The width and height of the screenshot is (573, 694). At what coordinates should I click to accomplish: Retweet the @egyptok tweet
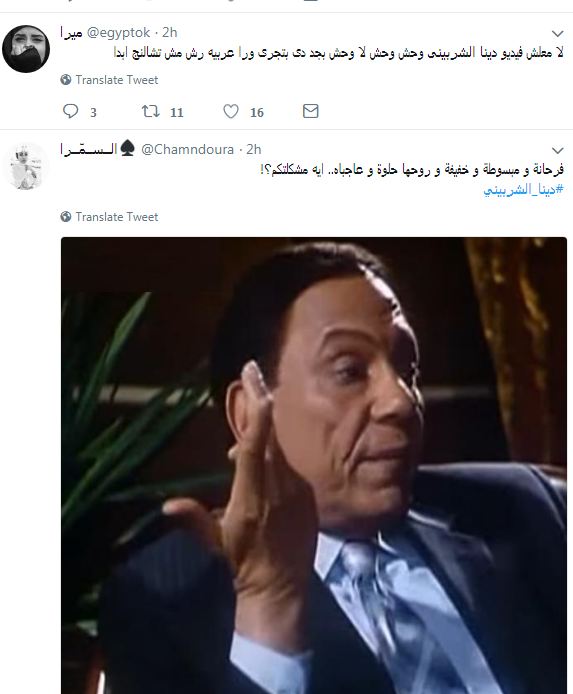[150, 111]
